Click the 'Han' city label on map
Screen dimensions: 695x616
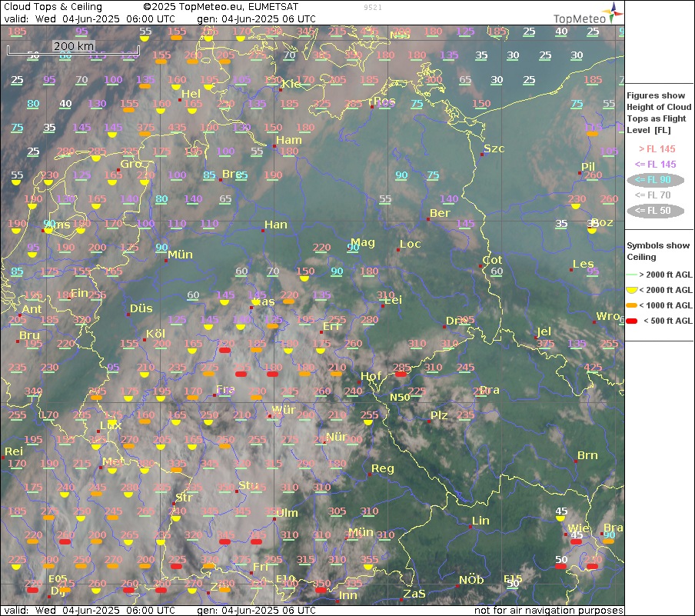[276, 225]
